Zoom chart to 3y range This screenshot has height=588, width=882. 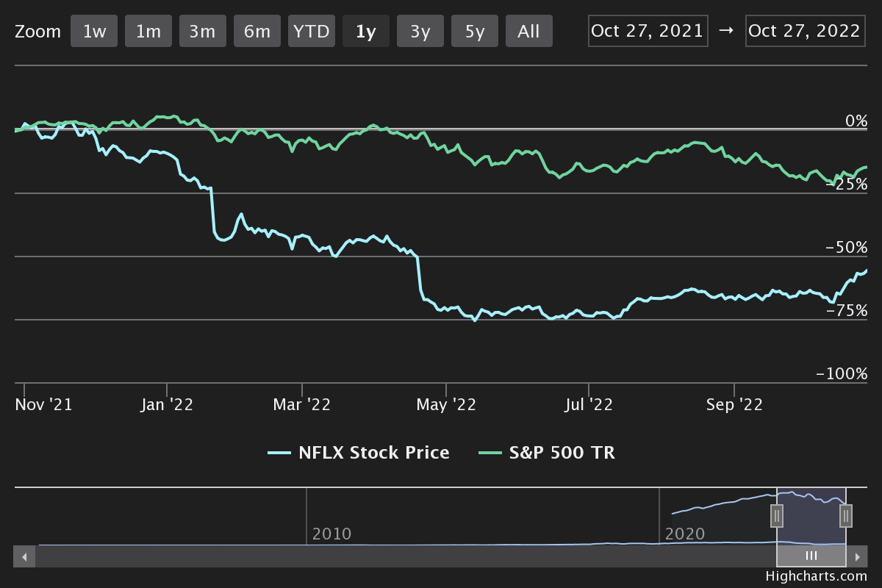(x=420, y=32)
